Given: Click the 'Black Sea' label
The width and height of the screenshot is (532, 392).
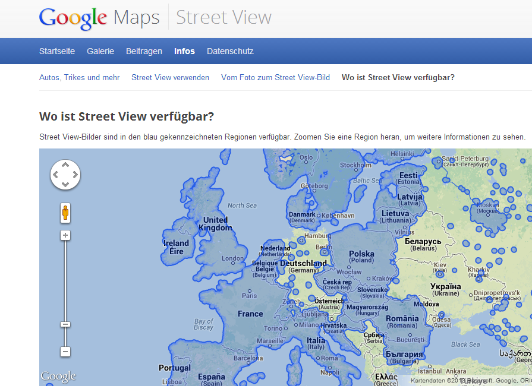Looking at the screenshot, I should [465, 344].
